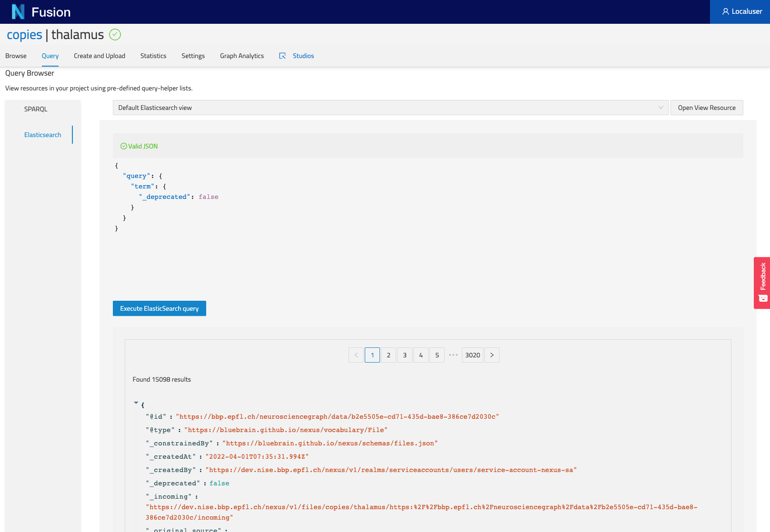This screenshot has height=532, width=770.
Task: Click the @type File vocabulary value
Action: pyautogui.click(x=286, y=430)
